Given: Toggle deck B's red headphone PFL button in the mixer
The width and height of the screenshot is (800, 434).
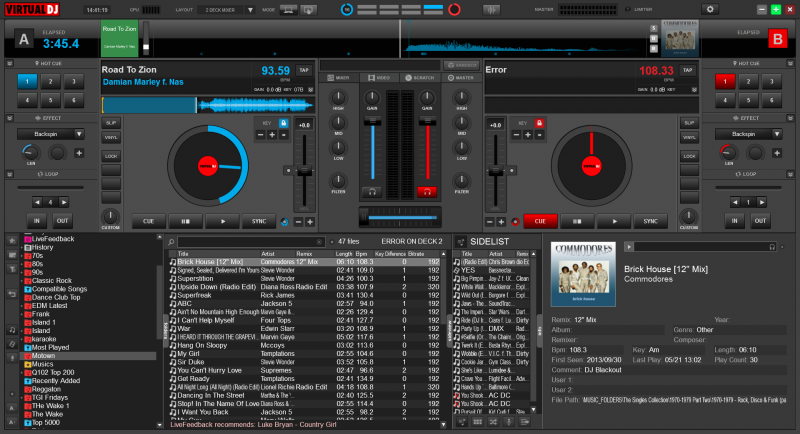Looking at the screenshot, I should (427, 192).
